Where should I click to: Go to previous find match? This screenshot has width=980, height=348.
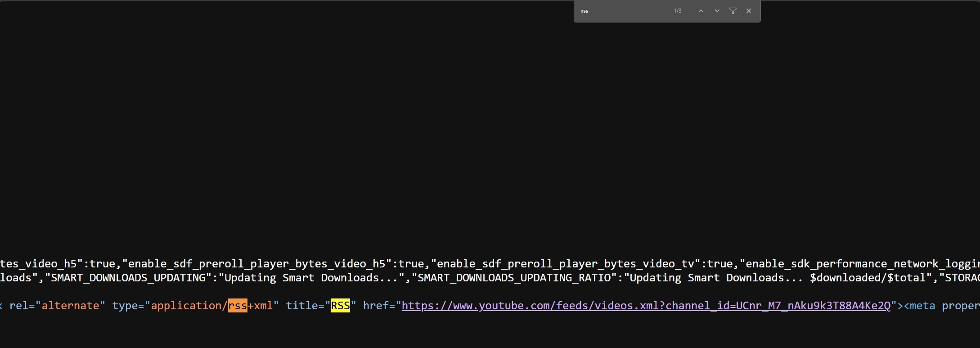[701, 11]
